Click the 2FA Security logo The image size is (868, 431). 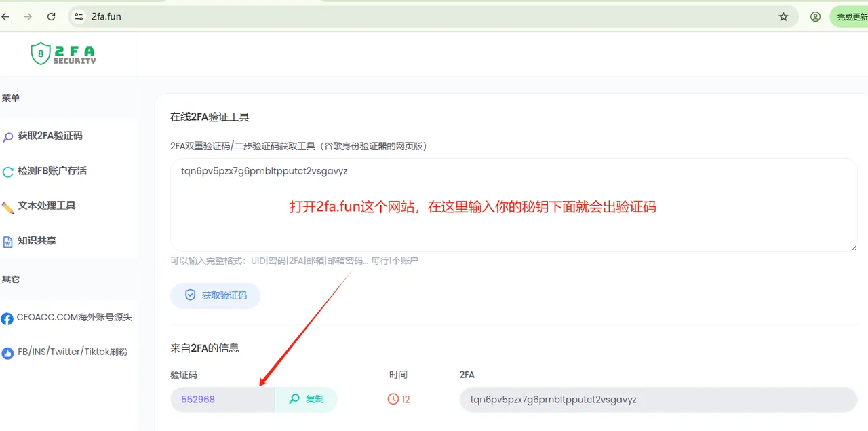click(63, 54)
